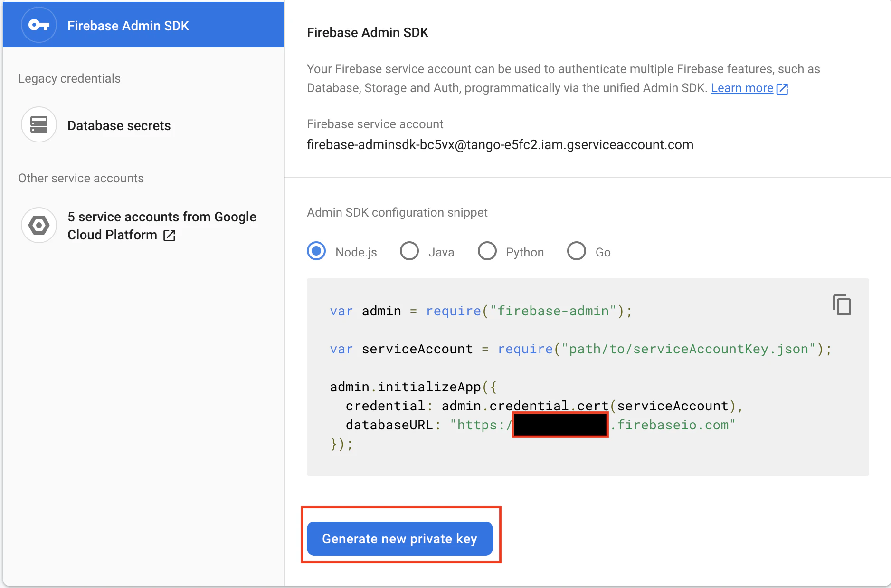This screenshot has height=588, width=891.
Task: Click the Firebase Admin SDK main heading
Action: (x=368, y=32)
